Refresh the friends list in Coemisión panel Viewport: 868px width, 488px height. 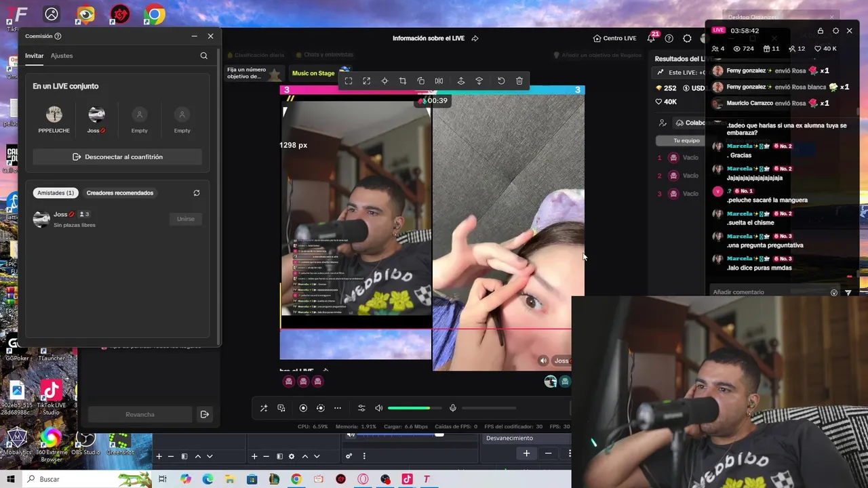(197, 193)
